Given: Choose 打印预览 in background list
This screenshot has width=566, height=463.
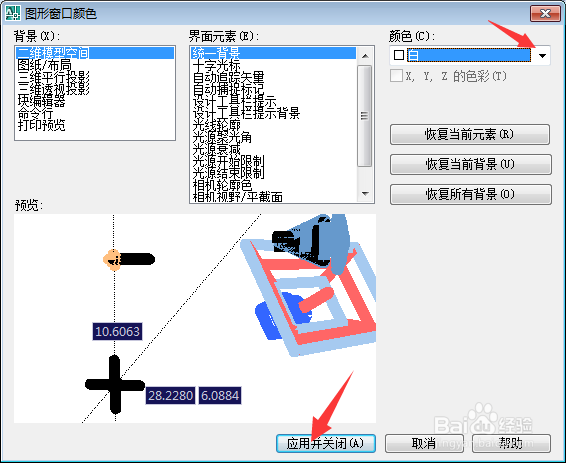Looking at the screenshot, I should click(42, 125).
